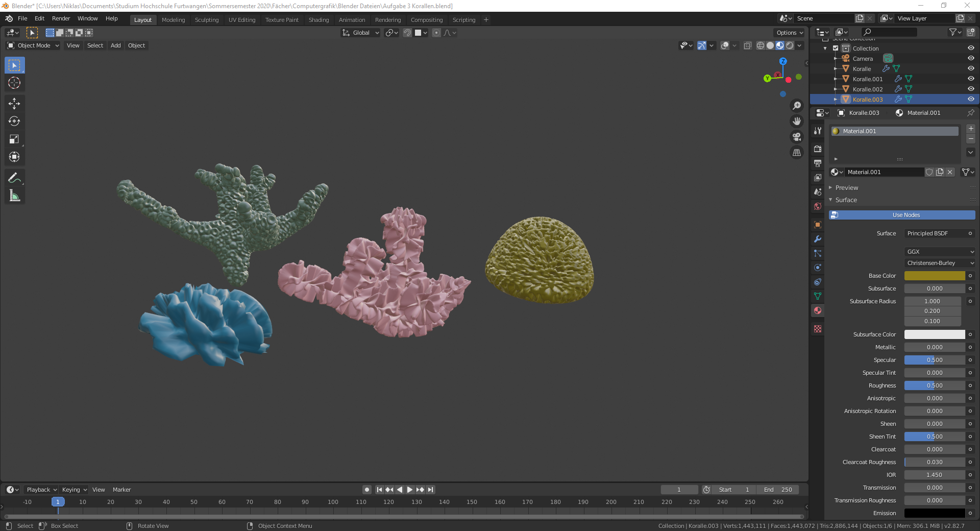Open the Render menu
Screen dimensions: 980x531
[61, 18]
